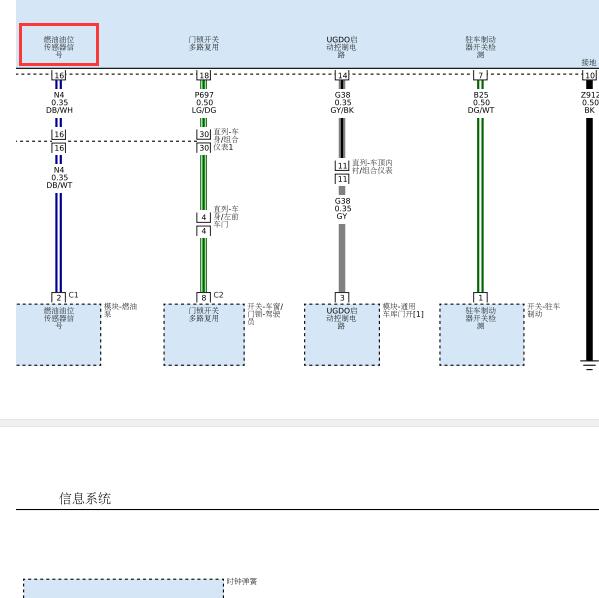Click pin 8 of connector C2

[204, 298]
